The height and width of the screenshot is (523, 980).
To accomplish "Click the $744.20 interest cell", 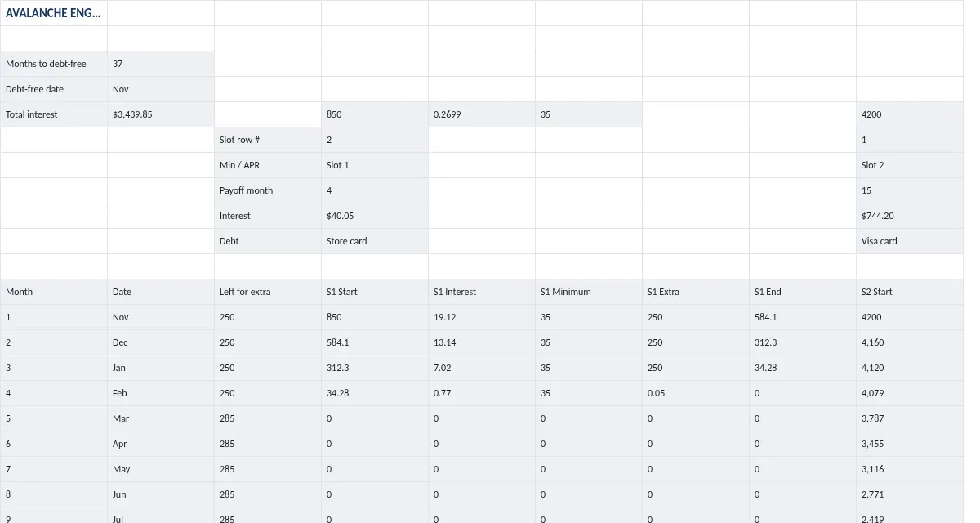I will [910, 216].
